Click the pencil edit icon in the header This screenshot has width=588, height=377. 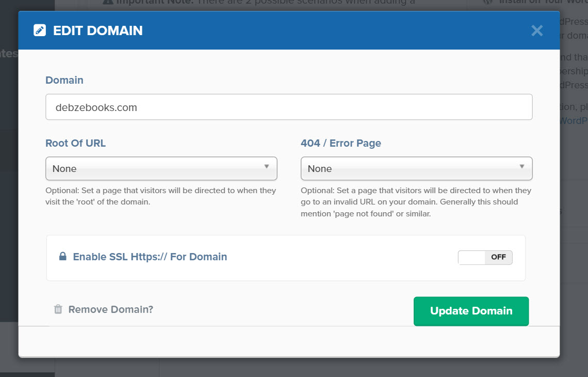point(40,30)
